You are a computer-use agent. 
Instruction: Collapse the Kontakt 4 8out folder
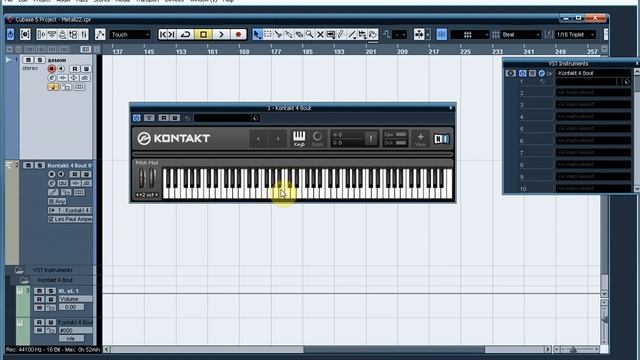[24, 280]
